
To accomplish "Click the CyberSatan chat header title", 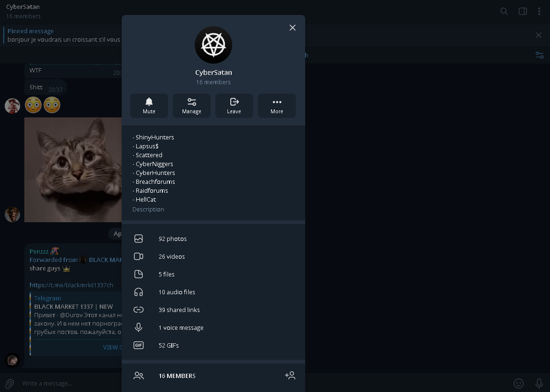I will click(23, 7).
